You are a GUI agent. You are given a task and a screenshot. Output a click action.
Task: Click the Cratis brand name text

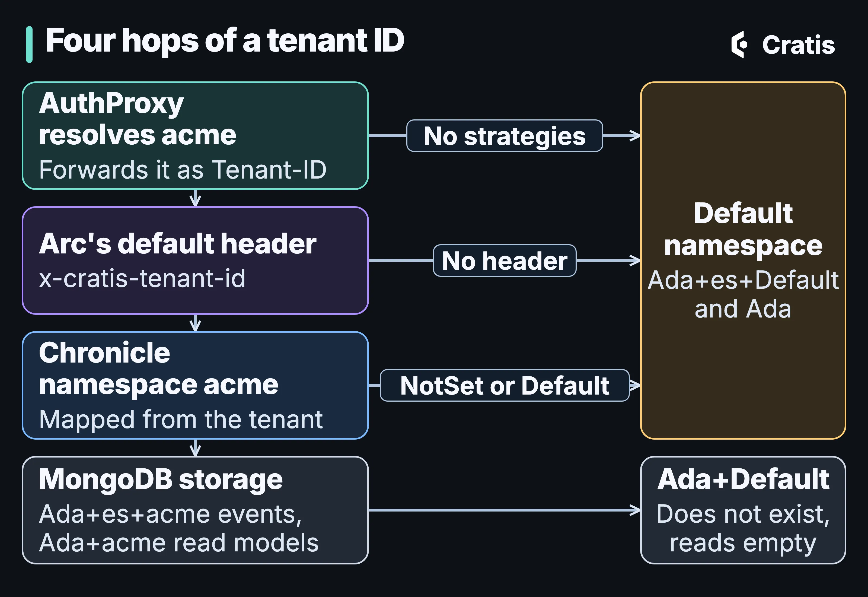pos(799,45)
